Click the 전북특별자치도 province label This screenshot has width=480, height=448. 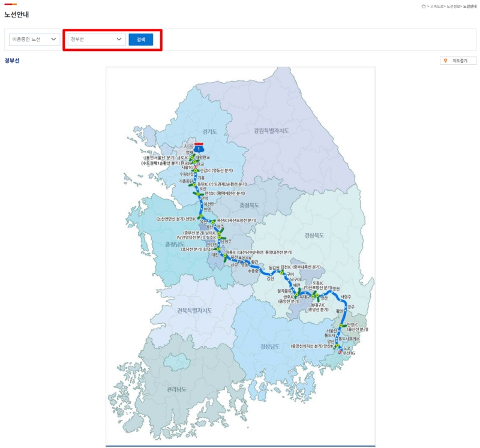(194, 310)
